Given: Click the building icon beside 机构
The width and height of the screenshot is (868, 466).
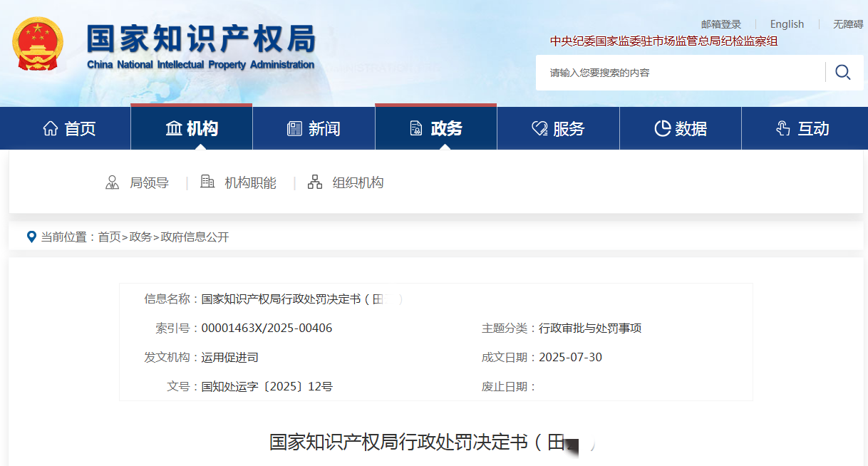Looking at the screenshot, I should (x=174, y=128).
